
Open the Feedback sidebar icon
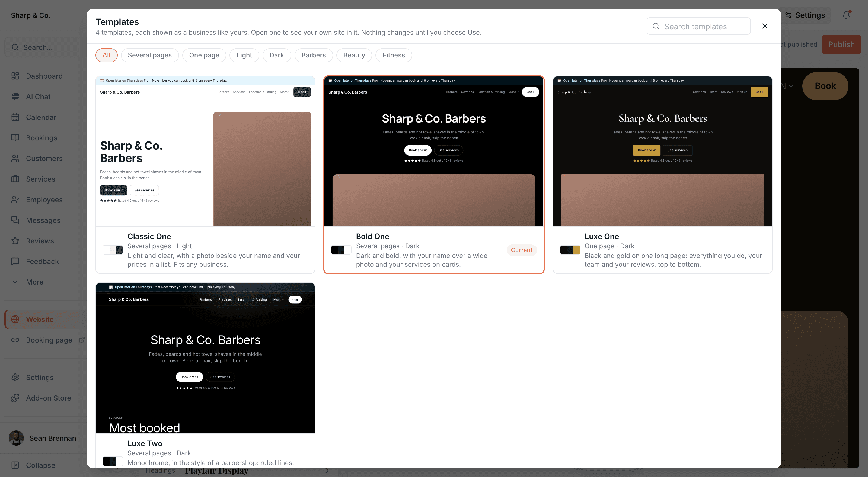(15, 261)
